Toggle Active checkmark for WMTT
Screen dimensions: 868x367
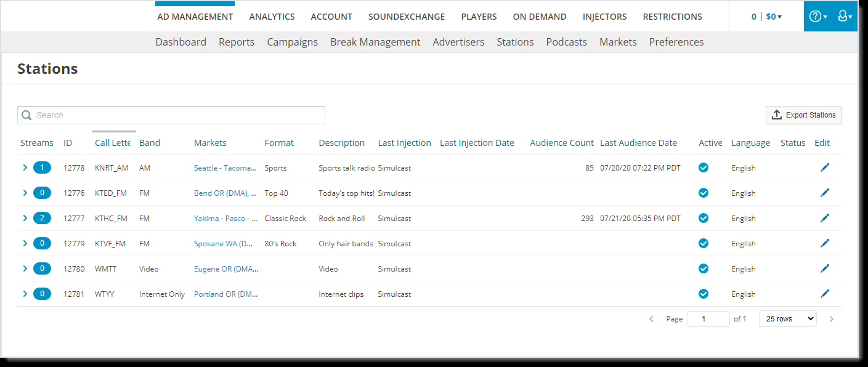[x=704, y=268]
